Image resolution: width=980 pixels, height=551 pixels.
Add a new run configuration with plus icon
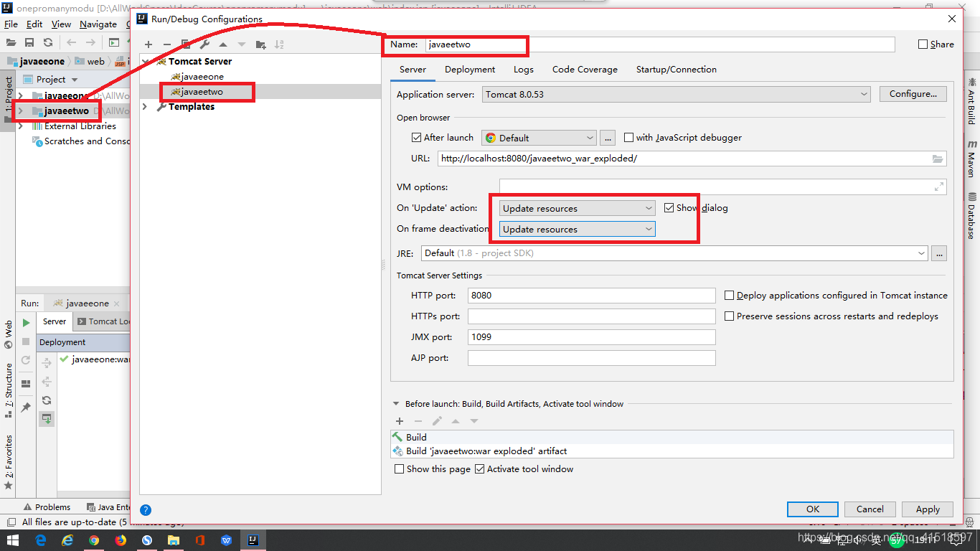(x=149, y=44)
